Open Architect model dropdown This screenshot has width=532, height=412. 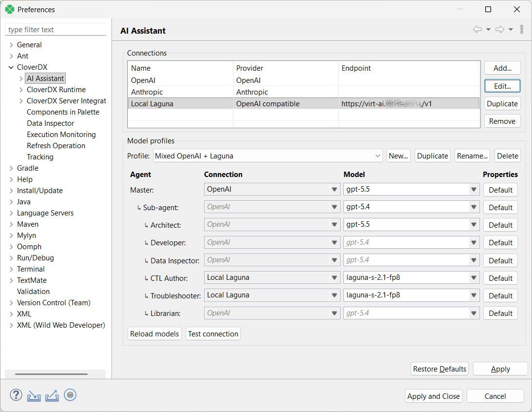pyautogui.click(x=474, y=224)
